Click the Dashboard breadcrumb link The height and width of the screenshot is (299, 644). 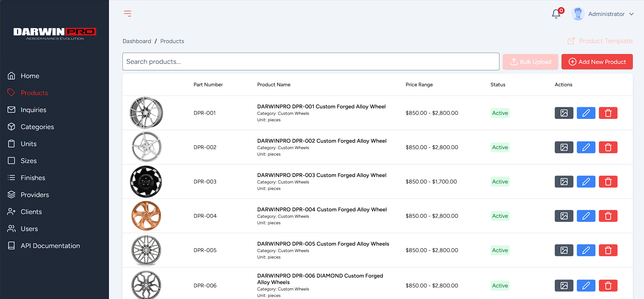137,41
